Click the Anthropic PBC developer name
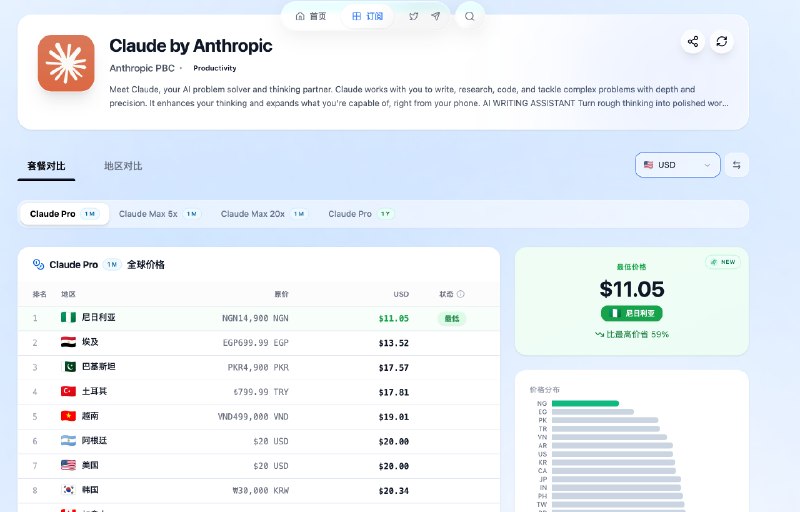Screen dimensions: 800x512 [142, 68]
